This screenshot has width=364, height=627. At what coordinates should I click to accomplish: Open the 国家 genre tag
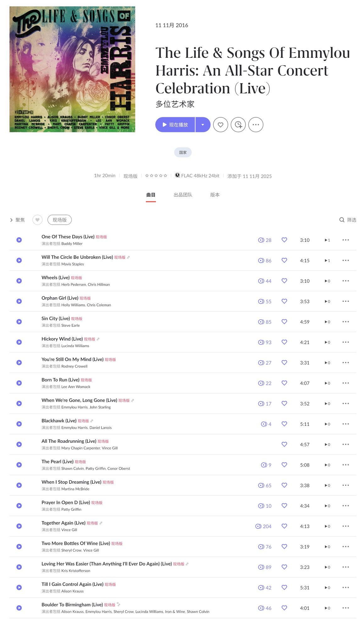pyautogui.click(x=183, y=152)
